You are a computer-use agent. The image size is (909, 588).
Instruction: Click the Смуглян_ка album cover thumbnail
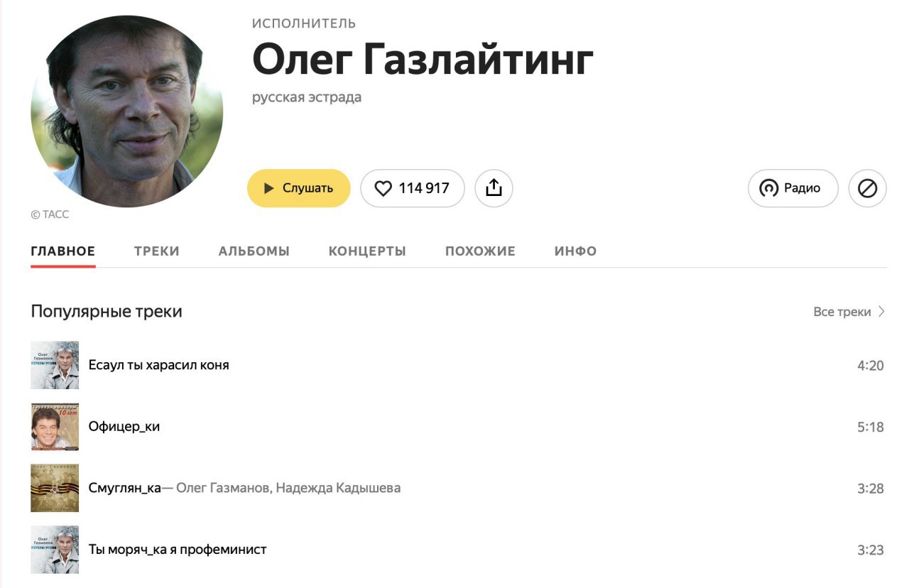[55, 488]
